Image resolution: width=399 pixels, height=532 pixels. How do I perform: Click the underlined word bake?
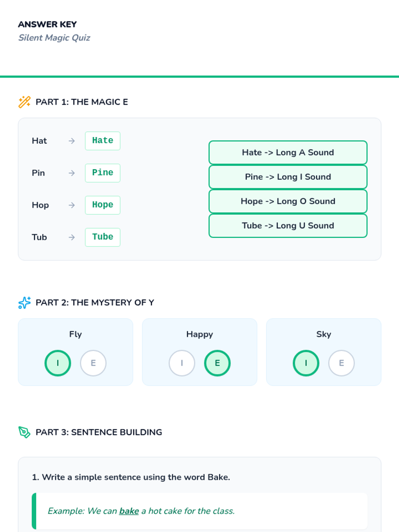(129, 511)
